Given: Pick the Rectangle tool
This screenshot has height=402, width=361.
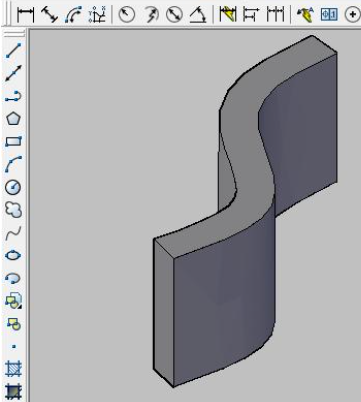Looking at the screenshot, I should (13, 141).
